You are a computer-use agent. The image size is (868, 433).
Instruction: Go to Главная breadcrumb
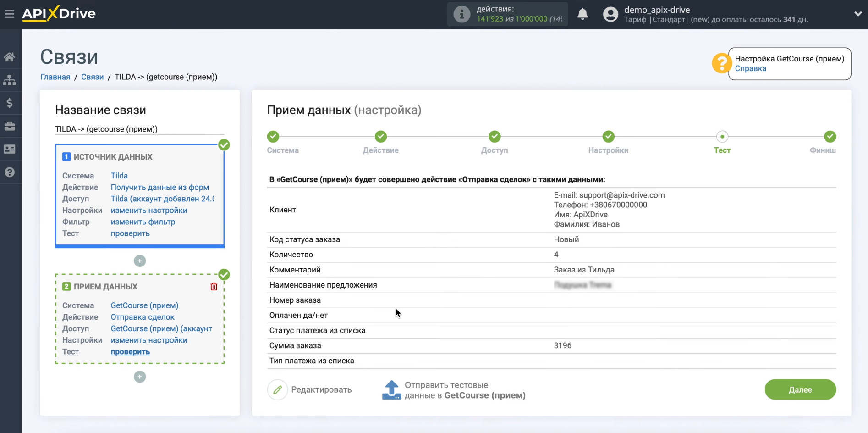pos(55,77)
